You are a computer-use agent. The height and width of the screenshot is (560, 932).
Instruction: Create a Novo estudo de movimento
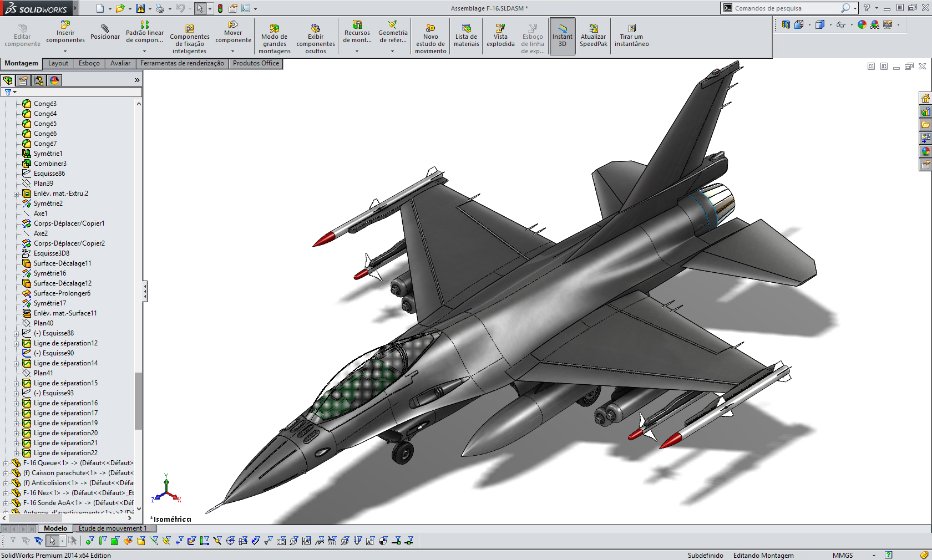[x=430, y=38]
